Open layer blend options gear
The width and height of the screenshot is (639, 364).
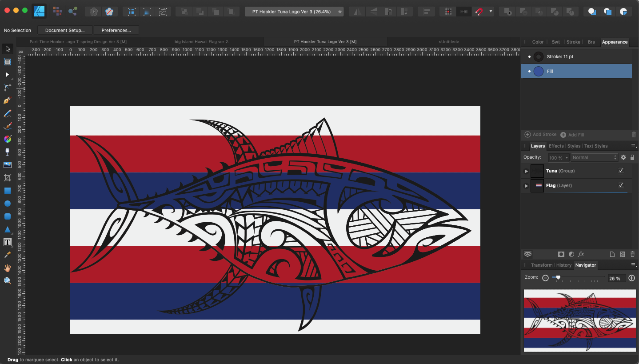coord(623,157)
